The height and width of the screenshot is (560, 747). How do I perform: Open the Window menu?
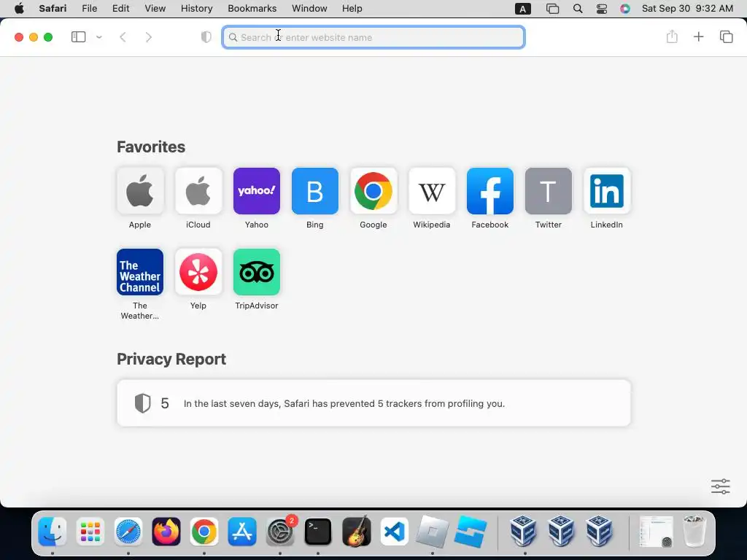[x=309, y=9]
